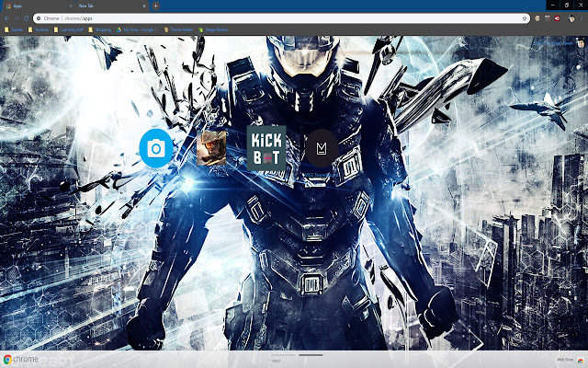Launch the Kick Bot app
This screenshot has width=588, height=368.
pos(266,148)
